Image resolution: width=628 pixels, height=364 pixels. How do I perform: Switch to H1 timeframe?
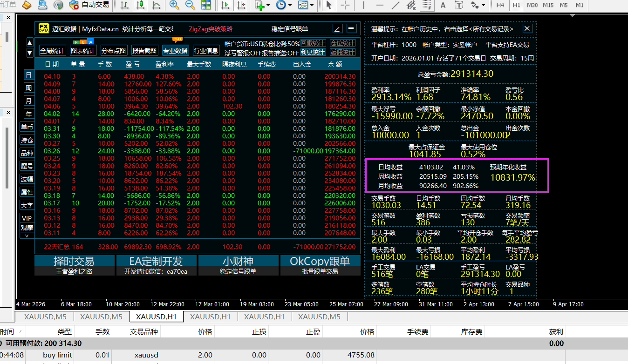[516, 5]
